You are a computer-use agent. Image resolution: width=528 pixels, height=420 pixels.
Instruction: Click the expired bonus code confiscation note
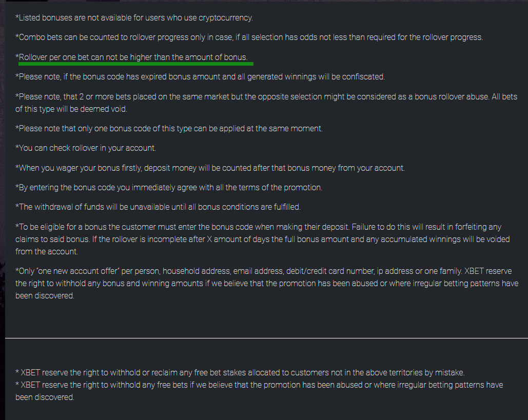(x=200, y=77)
